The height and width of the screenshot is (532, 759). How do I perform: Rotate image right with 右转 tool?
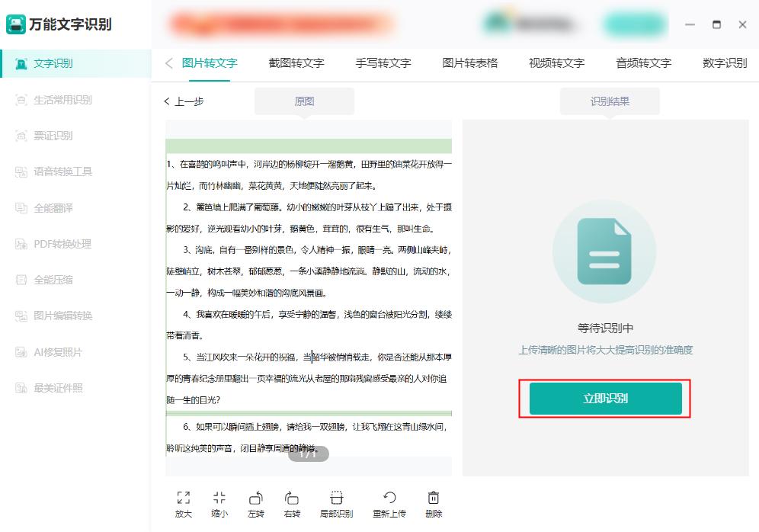[293, 503]
